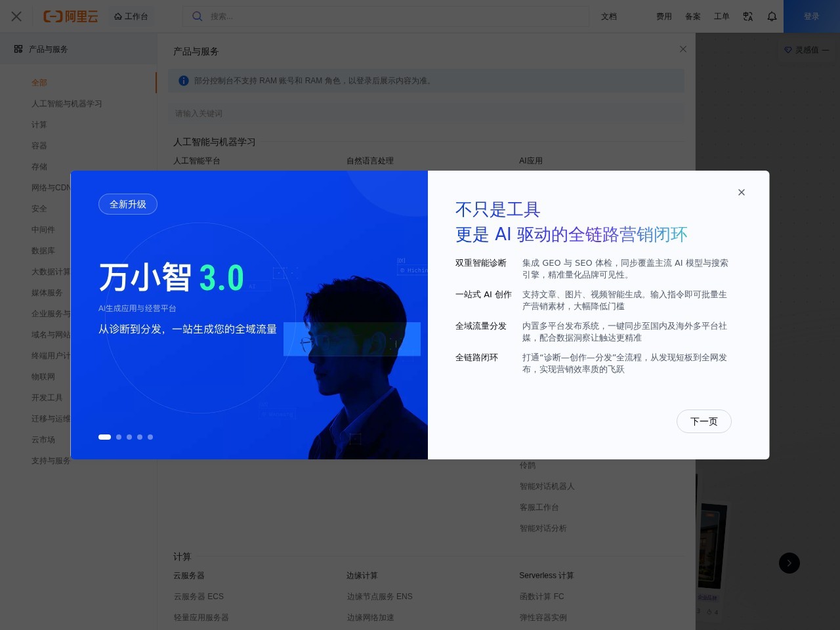Click the round next-arrow button
This screenshot has height=630, width=840.
(x=789, y=563)
